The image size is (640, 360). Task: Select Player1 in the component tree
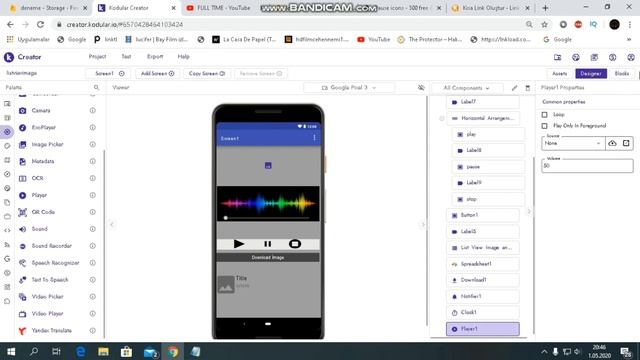coord(483,329)
